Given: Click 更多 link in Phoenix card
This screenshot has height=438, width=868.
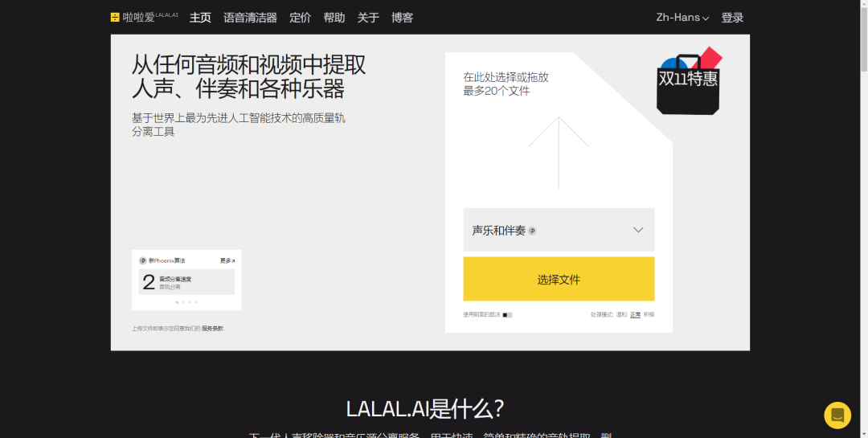Looking at the screenshot, I should tap(227, 261).
